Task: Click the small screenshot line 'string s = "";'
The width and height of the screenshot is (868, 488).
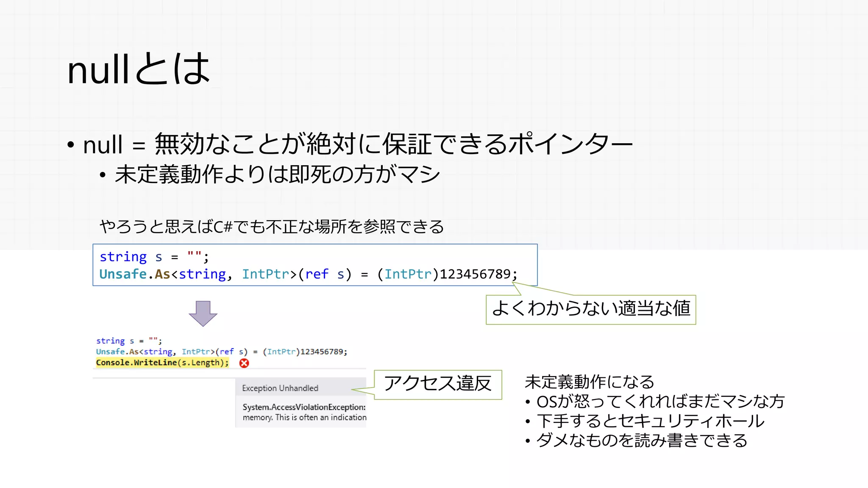Action: pyautogui.click(x=129, y=341)
